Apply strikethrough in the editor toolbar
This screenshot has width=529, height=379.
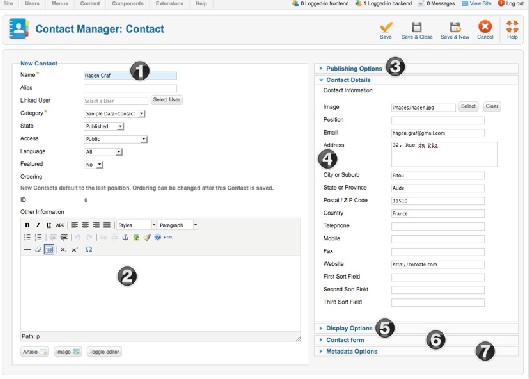[60, 225]
